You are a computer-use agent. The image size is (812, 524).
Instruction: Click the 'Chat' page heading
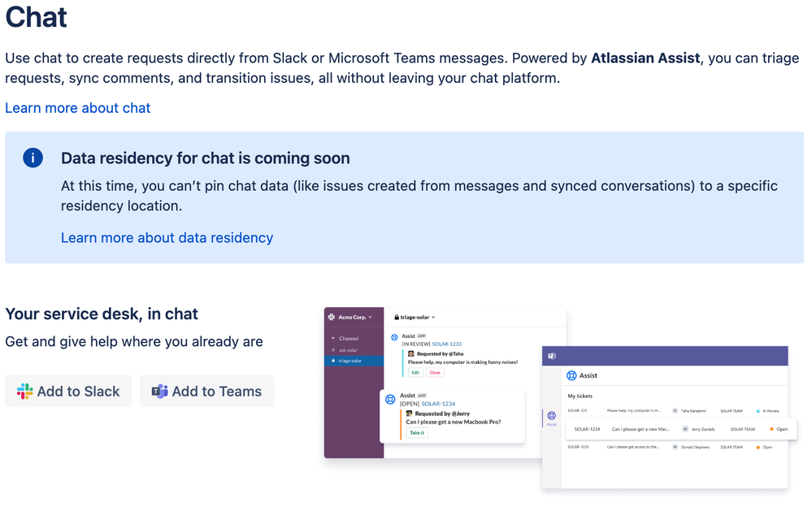click(37, 17)
